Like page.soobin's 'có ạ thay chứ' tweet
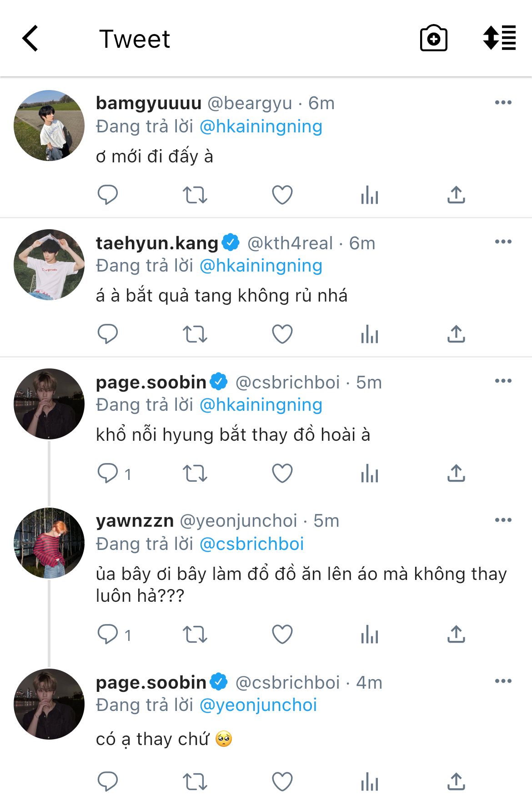The width and height of the screenshot is (532, 801). coord(282,782)
